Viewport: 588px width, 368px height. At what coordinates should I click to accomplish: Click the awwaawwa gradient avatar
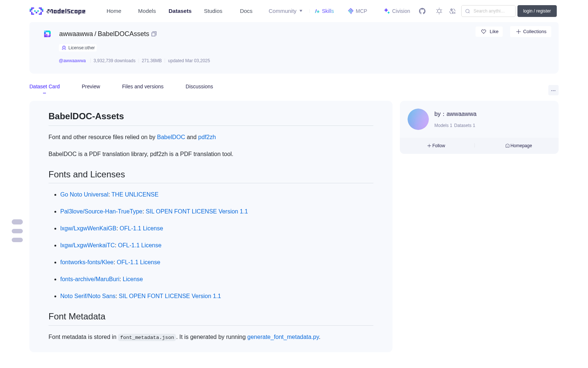418,119
